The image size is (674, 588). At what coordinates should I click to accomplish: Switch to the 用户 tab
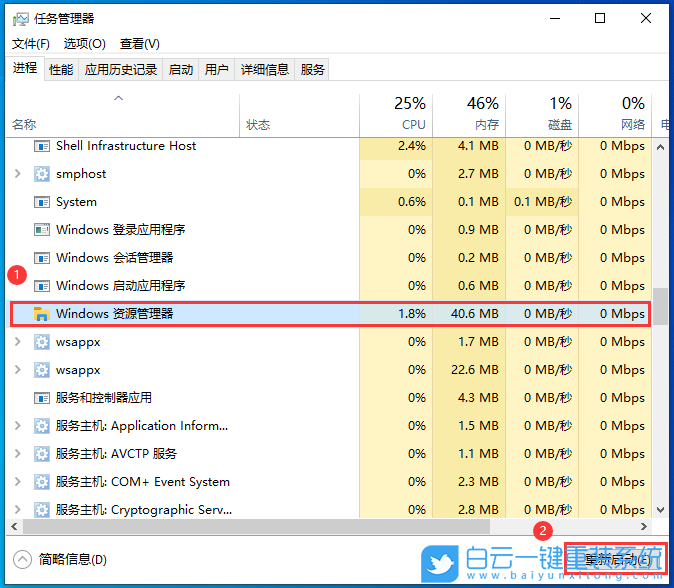pos(216,69)
